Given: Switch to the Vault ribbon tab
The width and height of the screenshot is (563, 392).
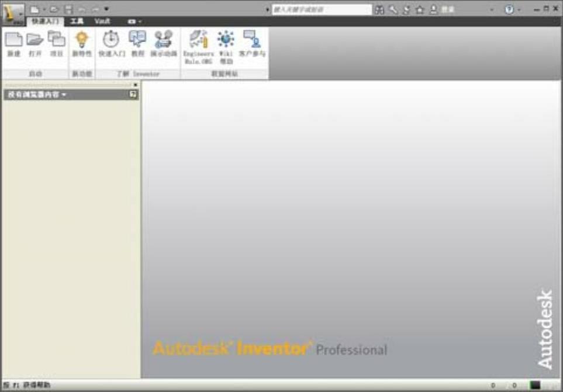Looking at the screenshot, I should pyautogui.click(x=102, y=22).
